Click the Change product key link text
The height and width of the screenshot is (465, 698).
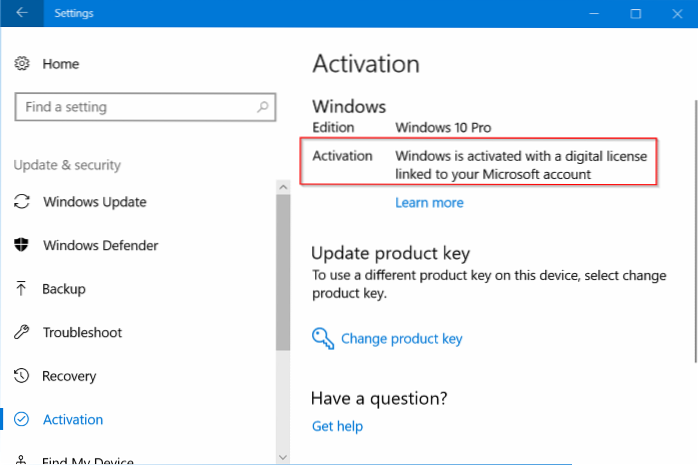401,338
